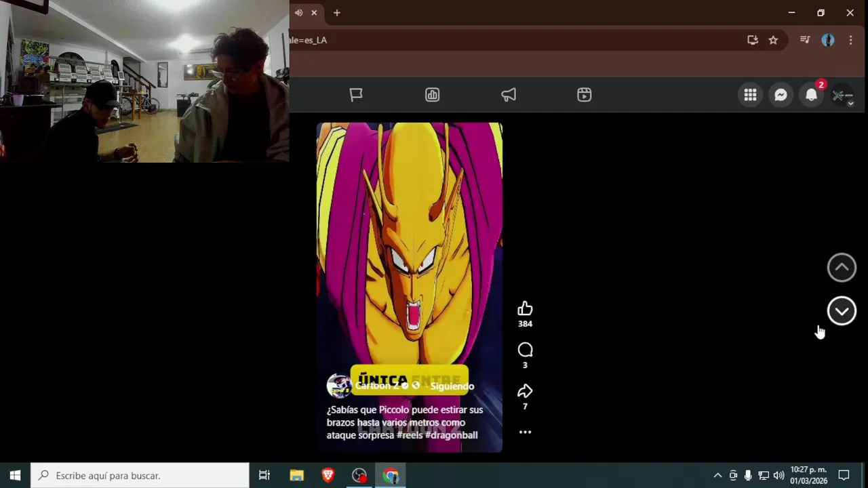
Task: Open Cartoon Z profile picture
Action: pos(339,386)
